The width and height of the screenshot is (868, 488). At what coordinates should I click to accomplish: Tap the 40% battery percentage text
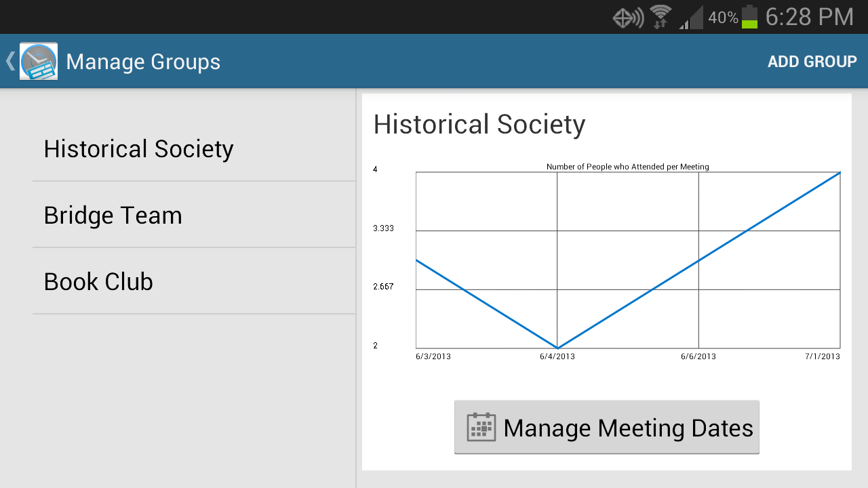pos(723,18)
